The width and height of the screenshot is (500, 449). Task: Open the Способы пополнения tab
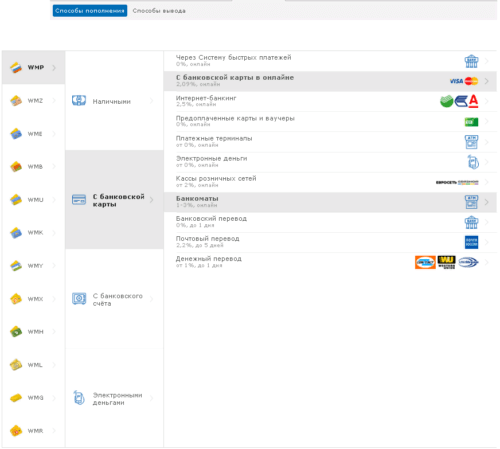click(90, 11)
